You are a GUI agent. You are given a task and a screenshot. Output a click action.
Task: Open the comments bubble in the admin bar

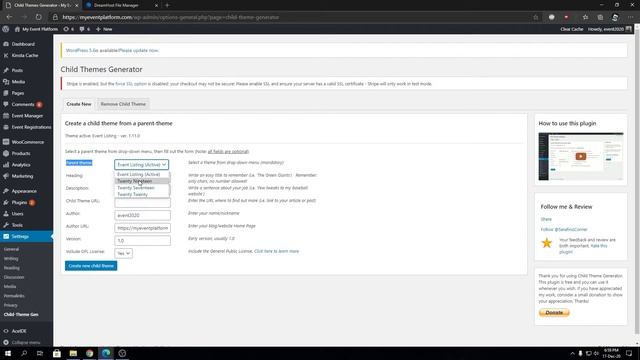pos(84,29)
